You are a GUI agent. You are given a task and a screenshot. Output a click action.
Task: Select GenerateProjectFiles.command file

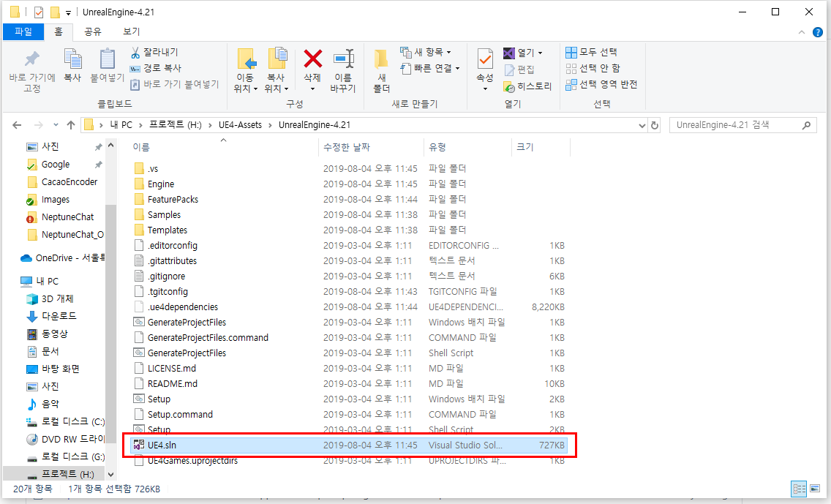click(201, 338)
